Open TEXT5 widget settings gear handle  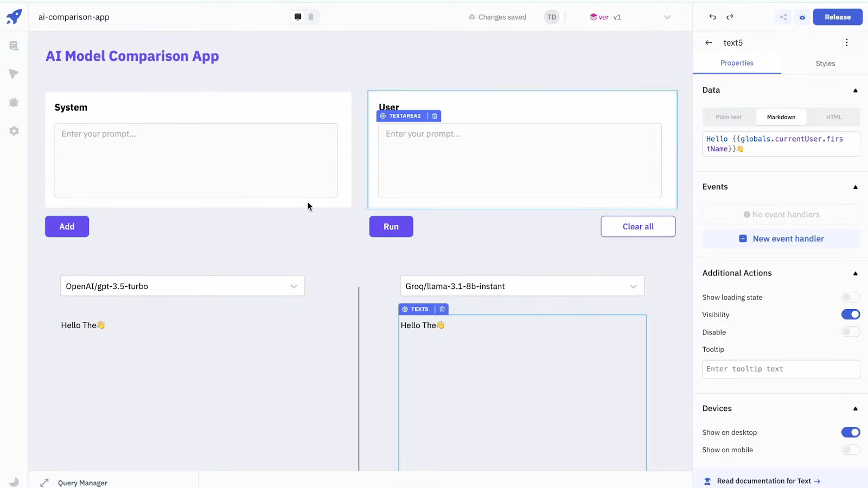pyautogui.click(x=405, y=309)
